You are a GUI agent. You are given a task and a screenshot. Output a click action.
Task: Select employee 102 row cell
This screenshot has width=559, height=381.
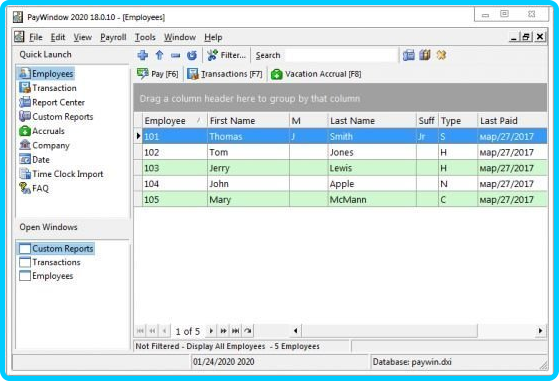point(175,153)
